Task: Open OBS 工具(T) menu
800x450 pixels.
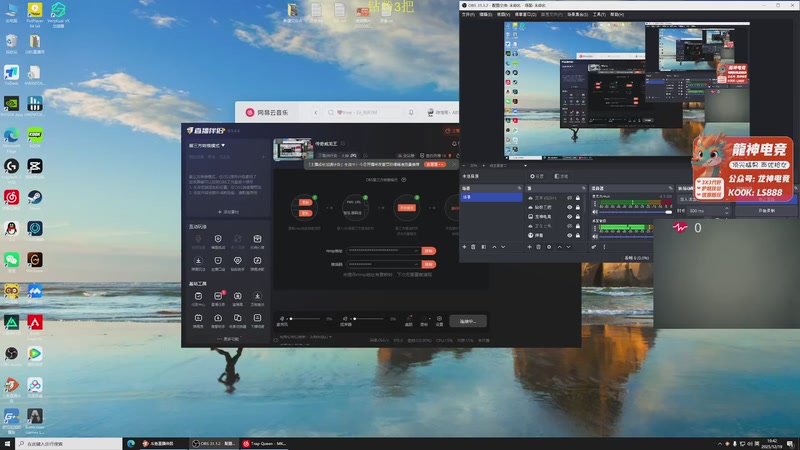Action: pos(599,14)
